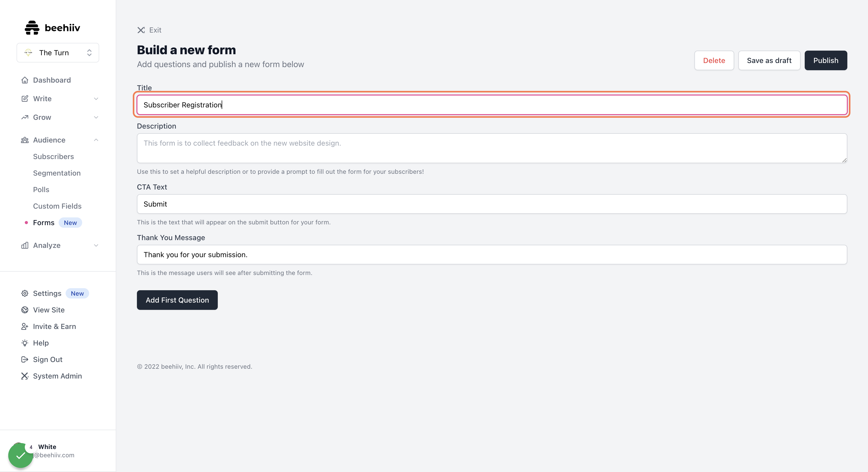Screen dimensions: 868x472
Task: Select Forms in the sidebar
Action: pyautogui.click(x=43, y=223)
